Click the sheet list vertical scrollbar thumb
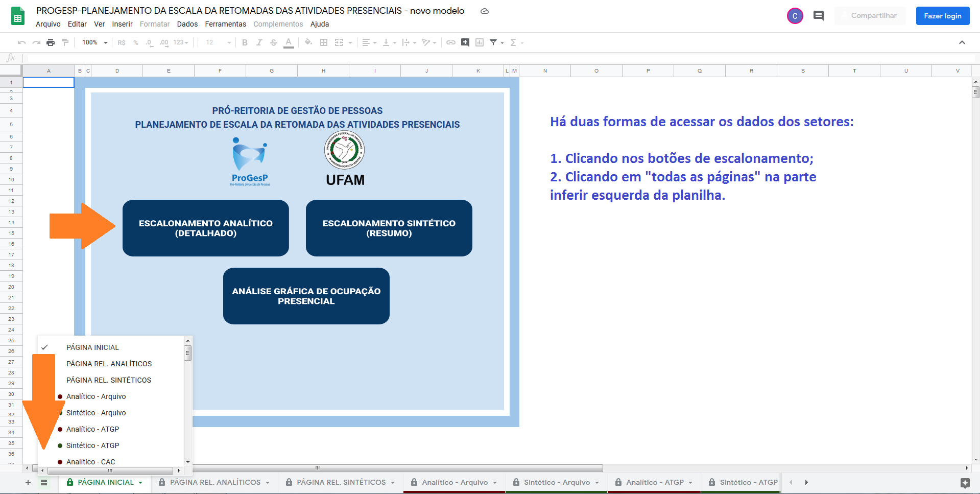The height and width of the screenshot is (494, 980). (x=188, y=352)
